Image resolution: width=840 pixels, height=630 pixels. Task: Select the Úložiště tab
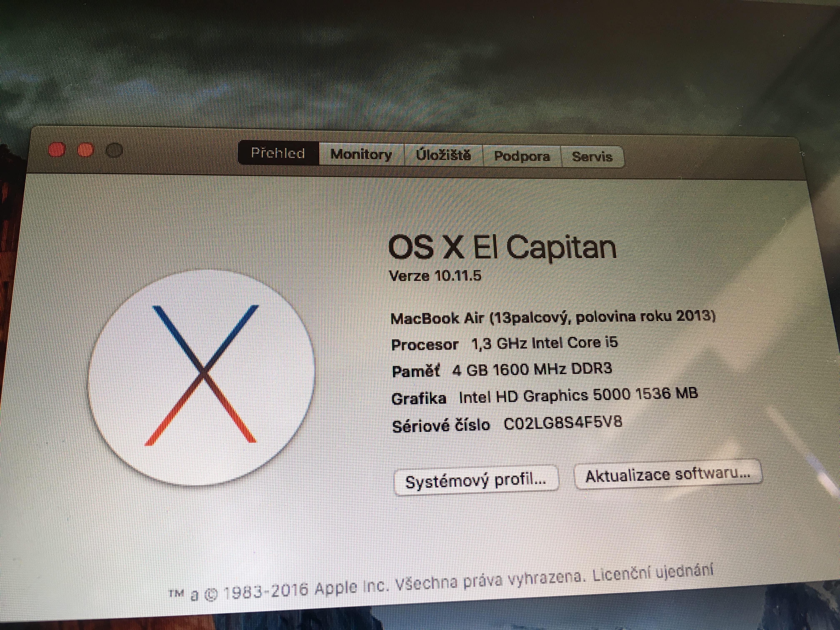(x=443, y=155)
